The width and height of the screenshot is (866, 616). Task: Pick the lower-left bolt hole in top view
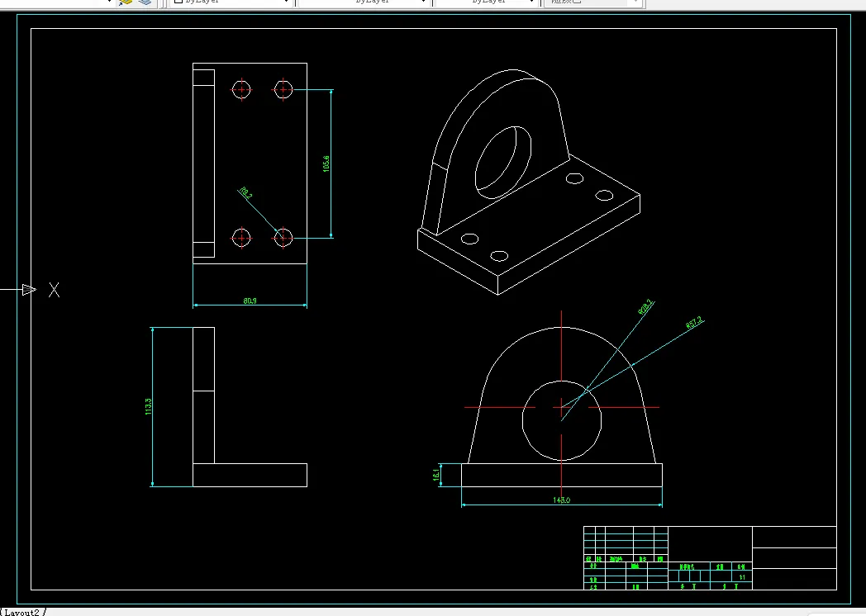click(x=241, y=238)
